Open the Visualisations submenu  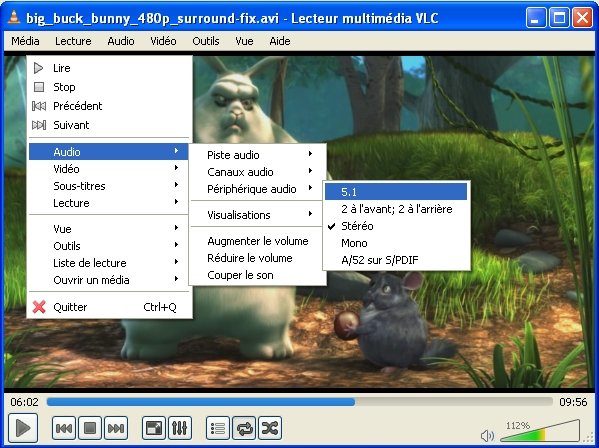(258, 215)
